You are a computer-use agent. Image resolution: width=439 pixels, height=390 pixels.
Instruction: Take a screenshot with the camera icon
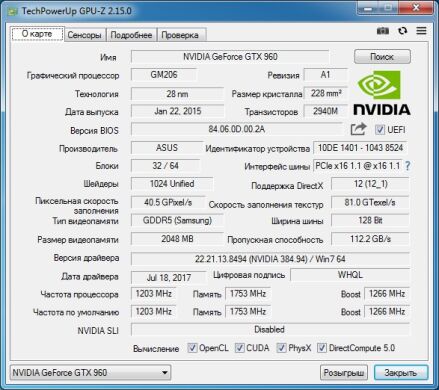(383, 31)
